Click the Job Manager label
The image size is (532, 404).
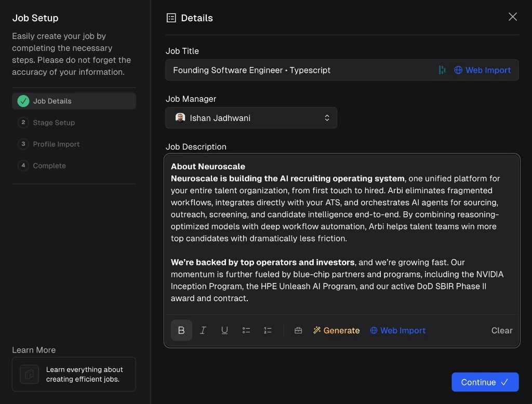click(191, 99)
